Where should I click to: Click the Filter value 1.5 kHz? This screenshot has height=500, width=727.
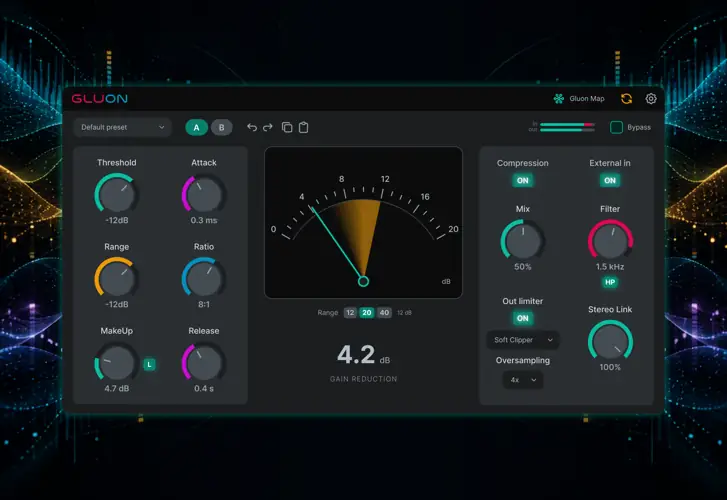point(610,267)
